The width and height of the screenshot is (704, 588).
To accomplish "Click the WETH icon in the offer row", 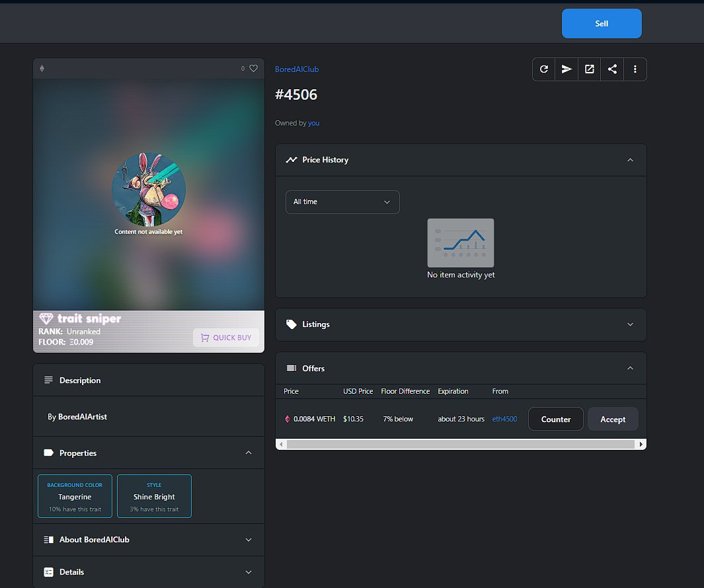I will tap(288, 419).
